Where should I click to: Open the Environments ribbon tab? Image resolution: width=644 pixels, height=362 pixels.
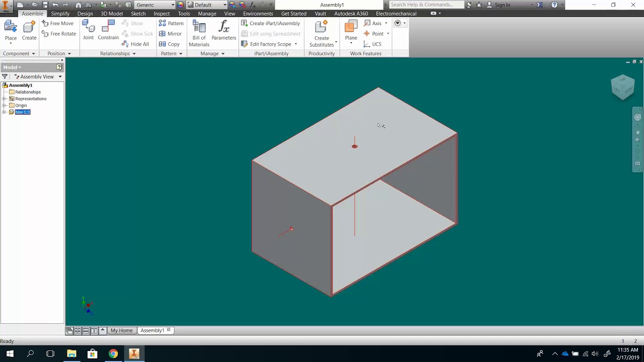tap(258, 14)
